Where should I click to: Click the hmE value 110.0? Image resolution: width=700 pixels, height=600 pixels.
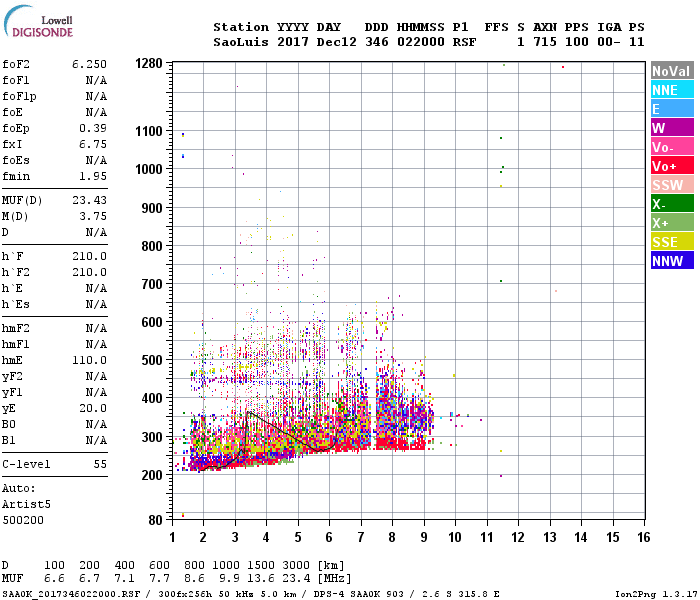coord(89,360)
